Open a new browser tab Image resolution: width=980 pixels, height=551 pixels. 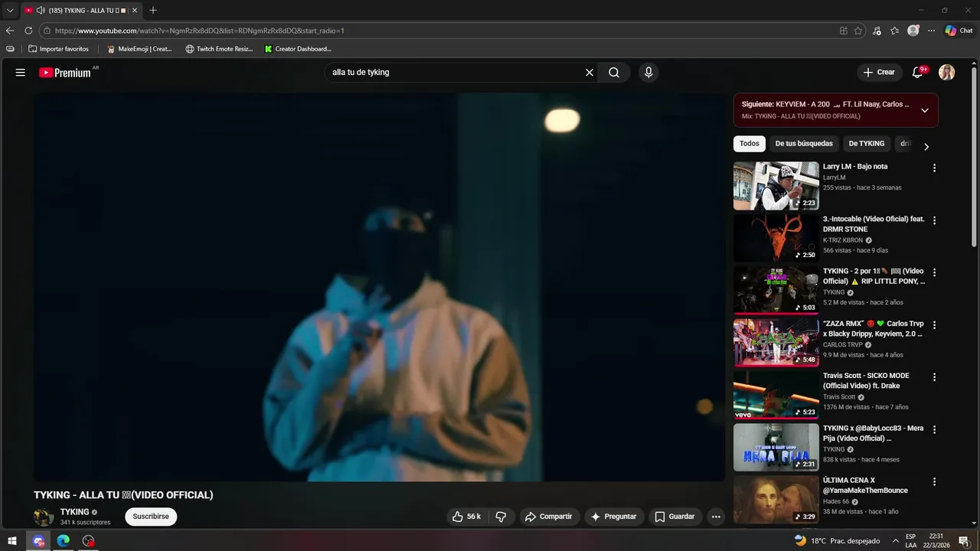tap(153, 10)
